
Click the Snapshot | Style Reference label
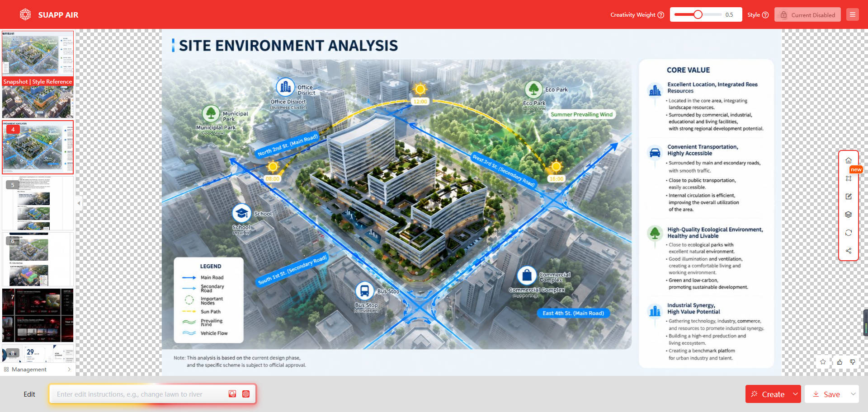(38, 82)
